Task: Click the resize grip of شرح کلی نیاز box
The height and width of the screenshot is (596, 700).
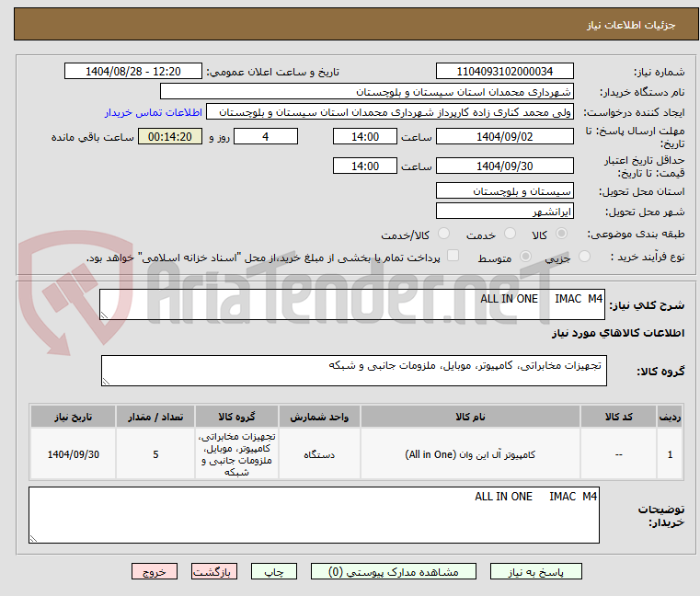Action: pos(105,315)
